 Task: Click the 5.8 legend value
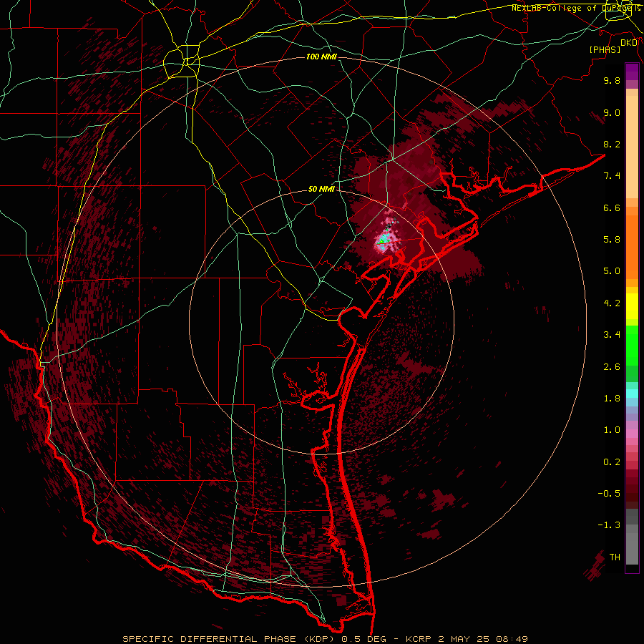612,240
